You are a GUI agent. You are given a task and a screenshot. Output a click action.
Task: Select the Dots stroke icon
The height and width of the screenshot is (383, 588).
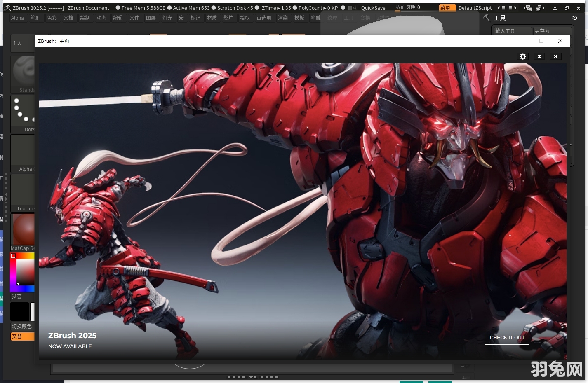tap(23, 111)
